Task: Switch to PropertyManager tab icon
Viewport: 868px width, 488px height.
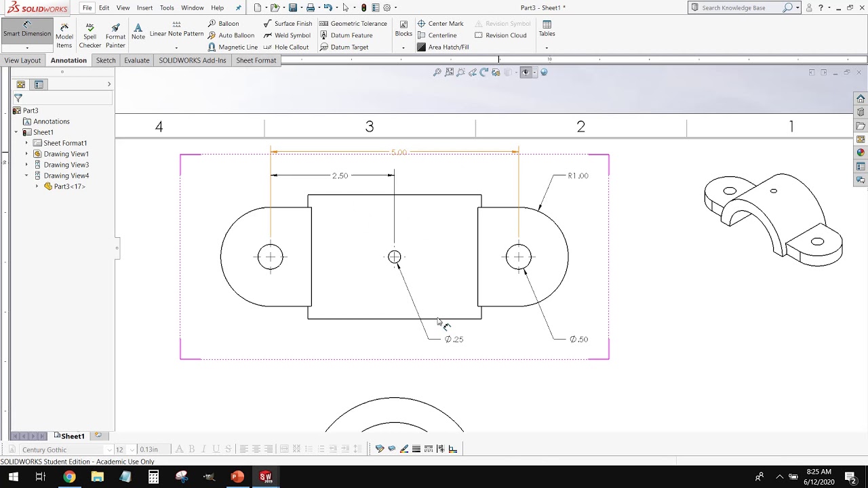Action: [39, 85]
